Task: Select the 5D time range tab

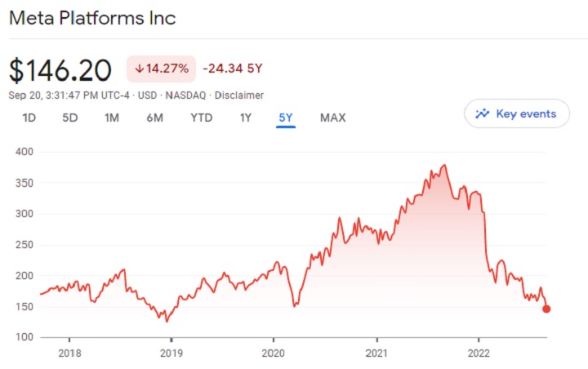Action: coord(70,118)
